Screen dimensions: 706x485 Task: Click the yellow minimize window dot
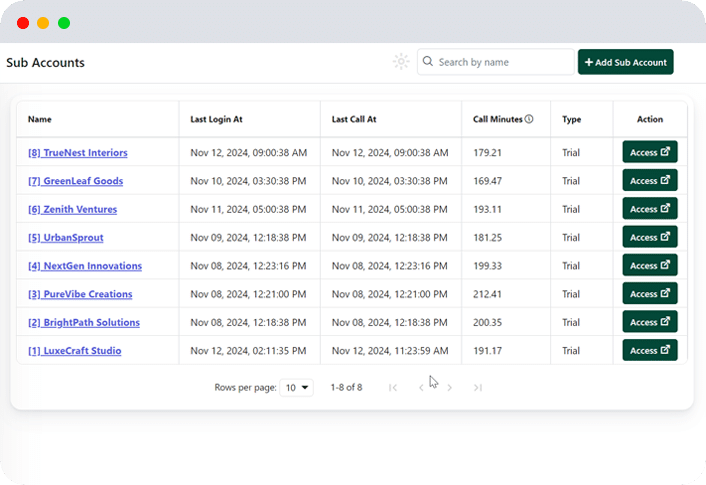click(x=43, y=23)
